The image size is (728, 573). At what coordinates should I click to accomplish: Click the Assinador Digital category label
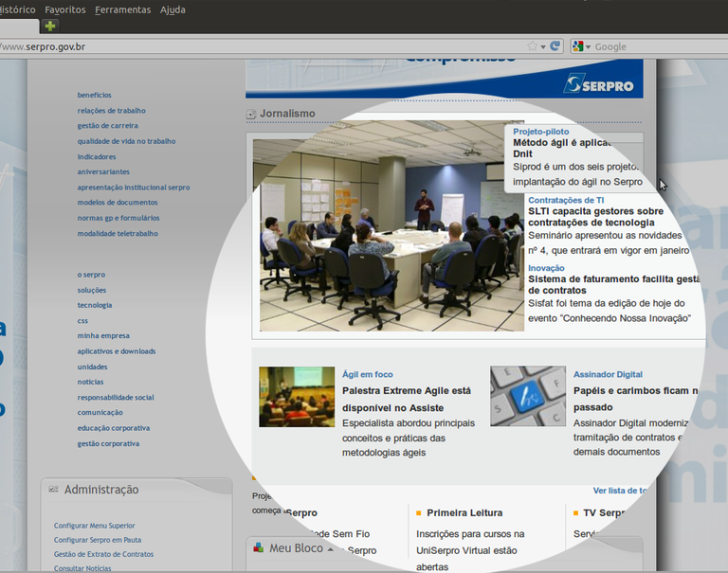click(x=608, y=374)
